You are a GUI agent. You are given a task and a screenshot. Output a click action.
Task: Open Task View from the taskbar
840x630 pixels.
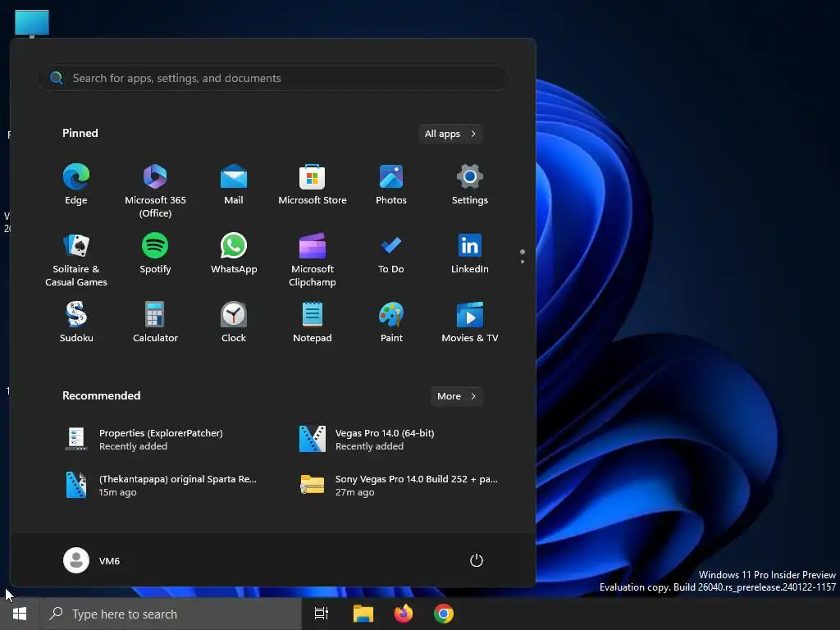click(322, 614)
